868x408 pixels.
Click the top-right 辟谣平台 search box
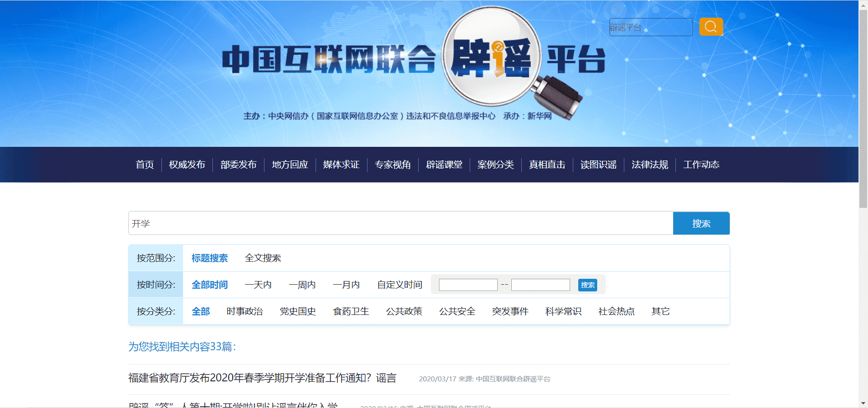tap(651, 27)
